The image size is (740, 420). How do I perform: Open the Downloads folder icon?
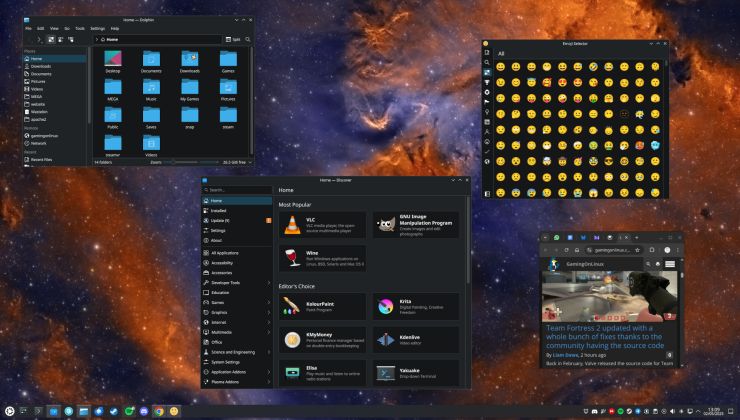[x=189, y=60]
